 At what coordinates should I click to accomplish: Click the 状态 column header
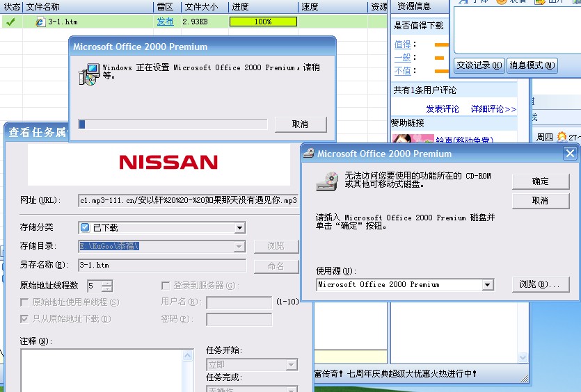point(12,7)
